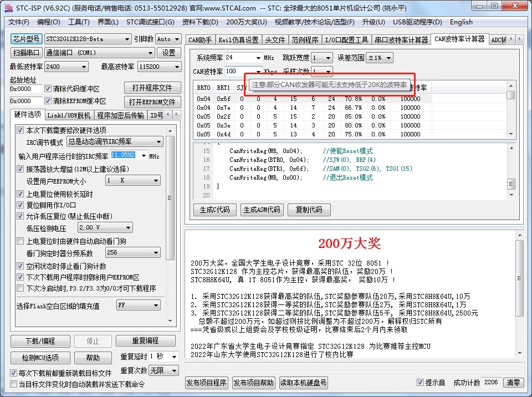Click 读取本机硬盘号 button
The height and width of the screenshot is (397, 532).
303,383
